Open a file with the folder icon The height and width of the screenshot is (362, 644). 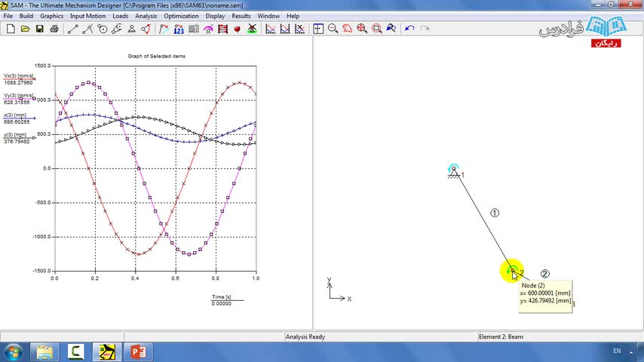coord(25,29)
